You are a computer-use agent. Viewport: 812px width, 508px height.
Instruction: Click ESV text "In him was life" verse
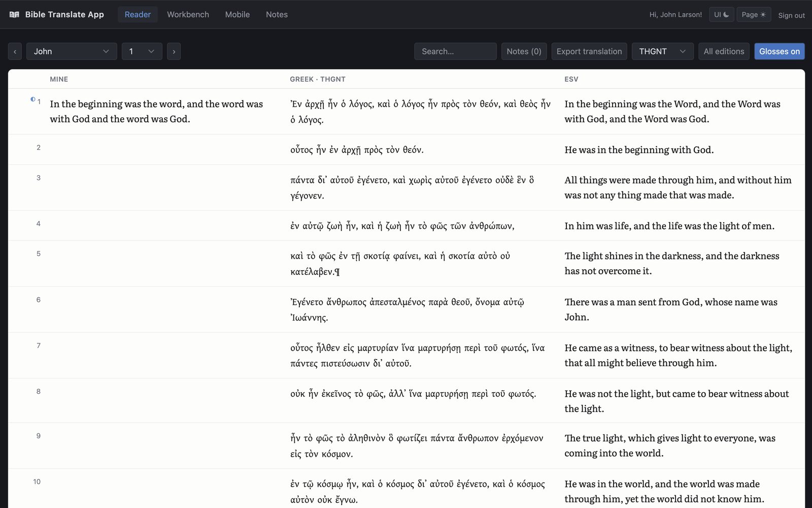coord(669,226)
